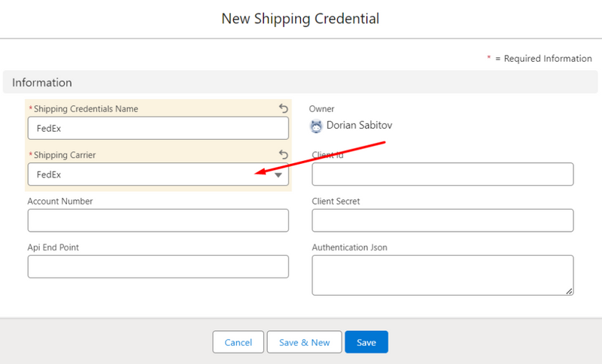Viewport: 602px width, 364px height.
Task: Cancel the new shipping credential
Action: 238,342
